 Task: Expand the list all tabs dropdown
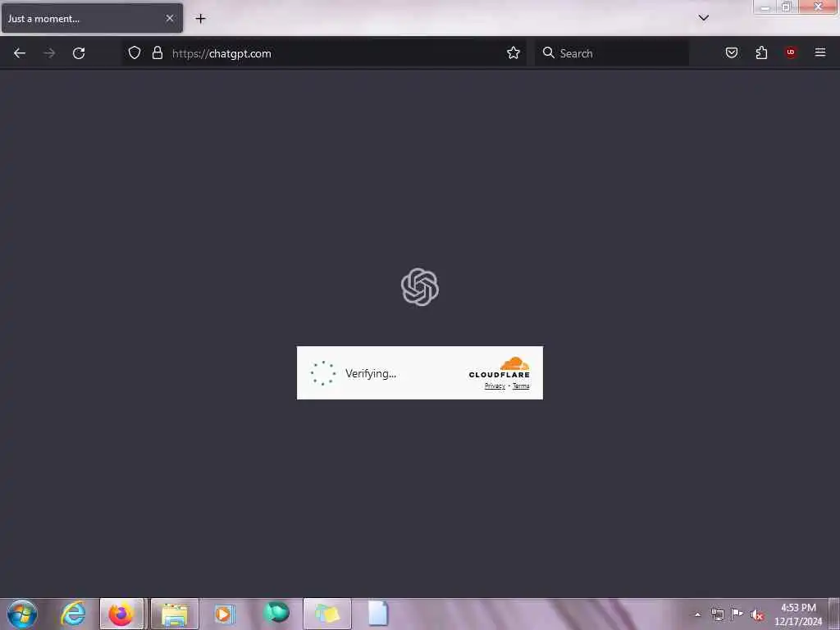(704, 18)
